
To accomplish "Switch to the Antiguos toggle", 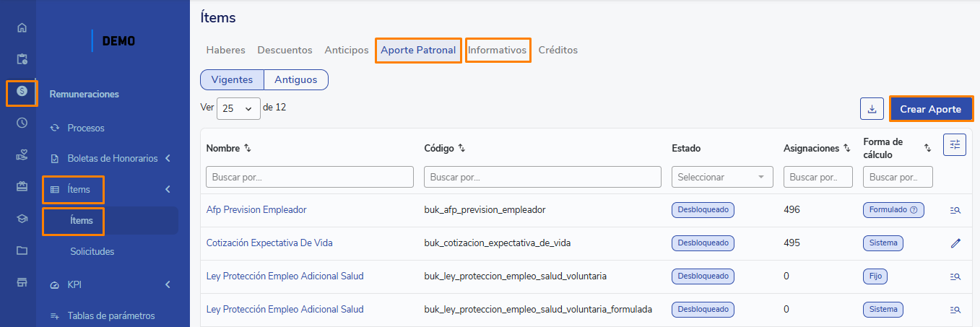I will 295,79.
